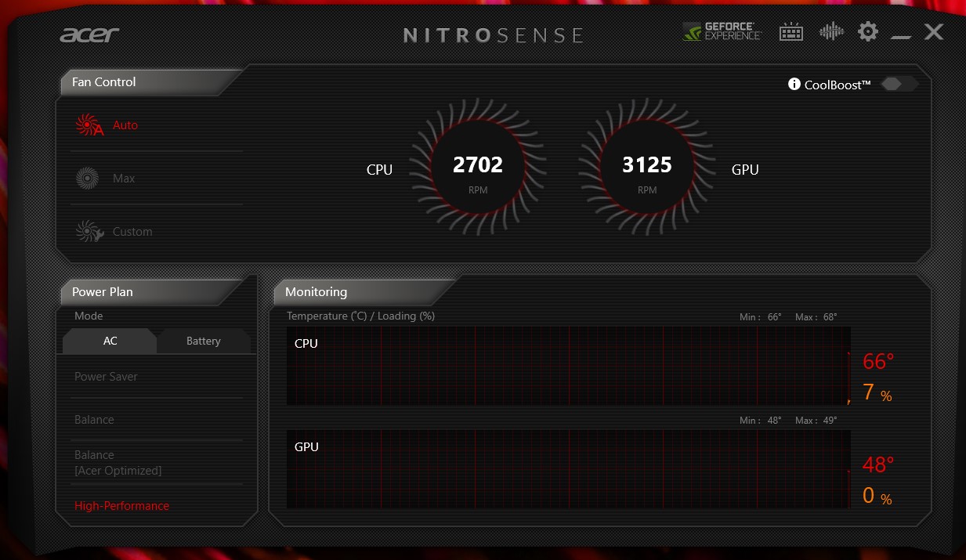This screenshot has width=966, height=560.
Task: Open the audio sound wave settings icon
Action: click(x=830, y=31)
